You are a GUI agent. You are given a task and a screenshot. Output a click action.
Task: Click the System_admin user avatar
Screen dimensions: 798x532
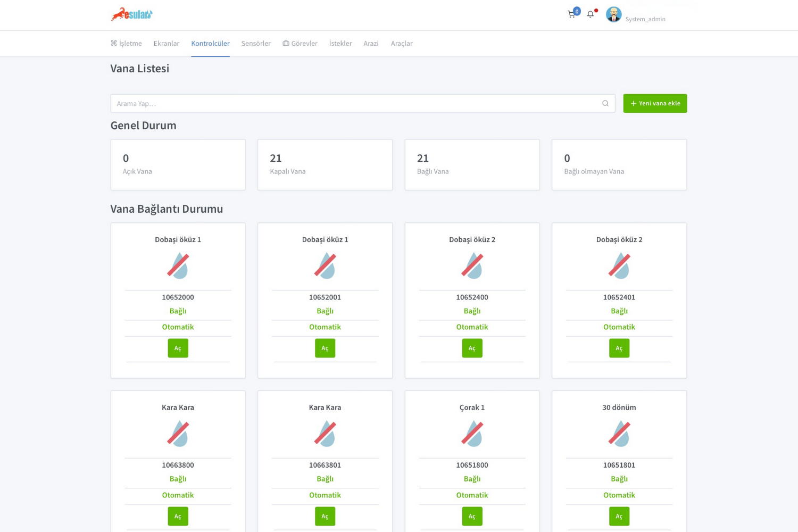[x=613, y=14]
